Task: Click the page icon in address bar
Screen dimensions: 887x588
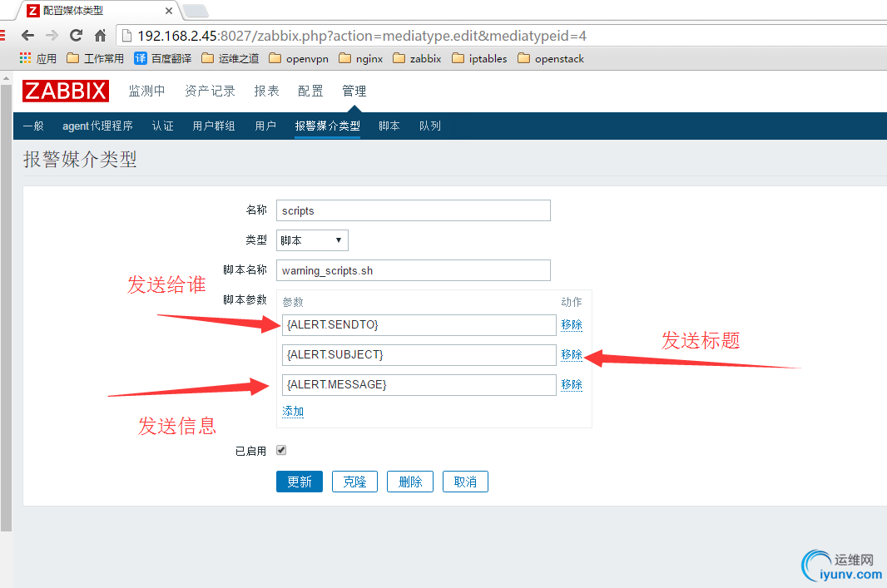Action: (127, 36)
